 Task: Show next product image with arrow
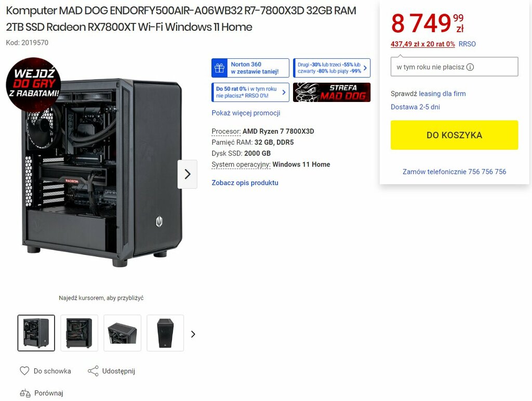[187, 174]
